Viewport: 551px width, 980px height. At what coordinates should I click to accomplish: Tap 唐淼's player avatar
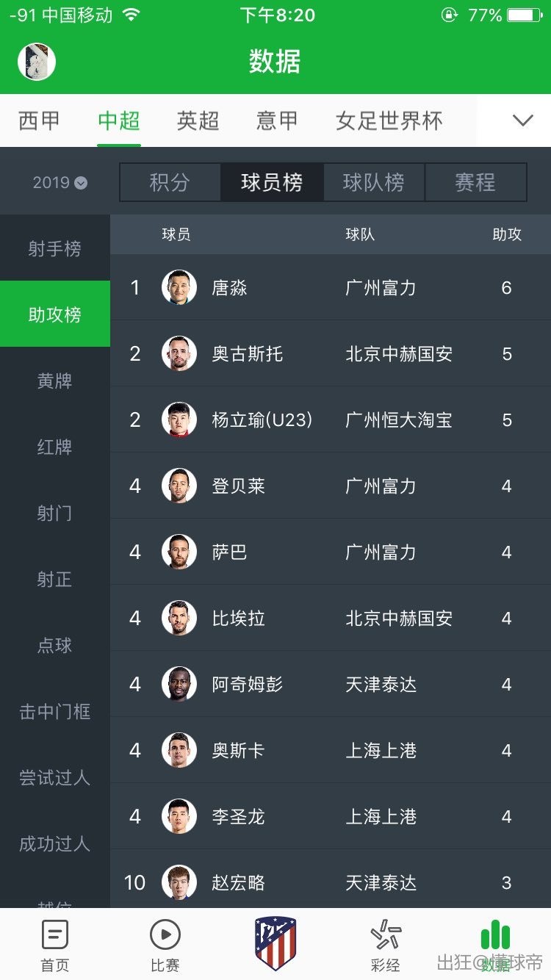pyautogui.click(x=179, y=287)
